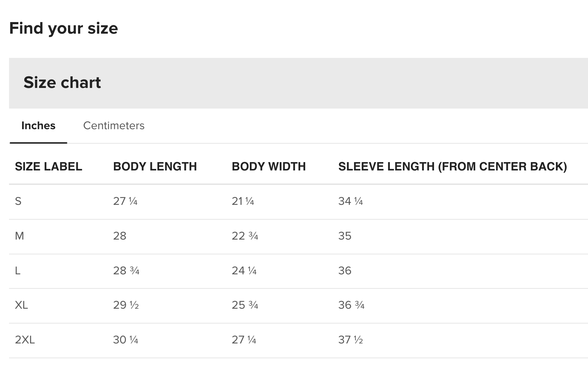
Task: Select the M size label
Action: tap(20, 236)
